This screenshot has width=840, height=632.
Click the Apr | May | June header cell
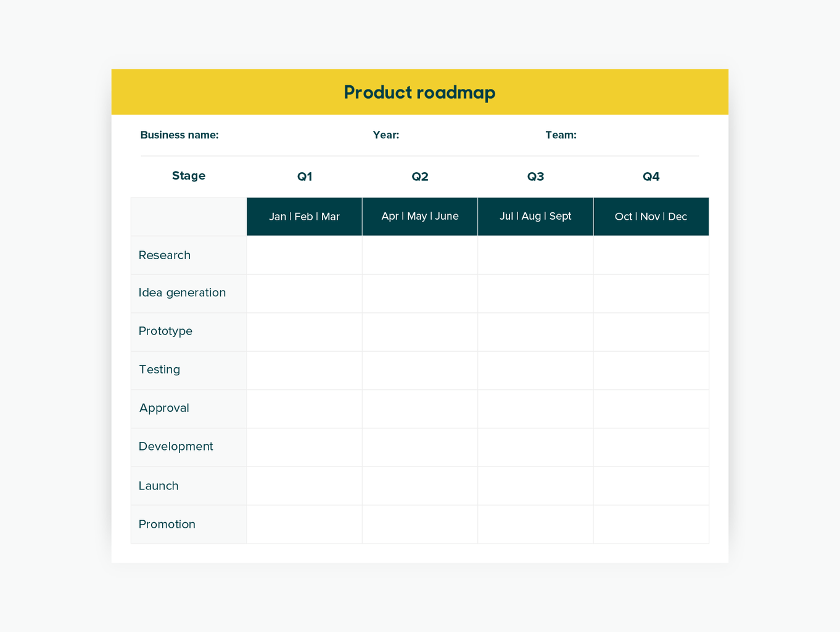[420, 217]
